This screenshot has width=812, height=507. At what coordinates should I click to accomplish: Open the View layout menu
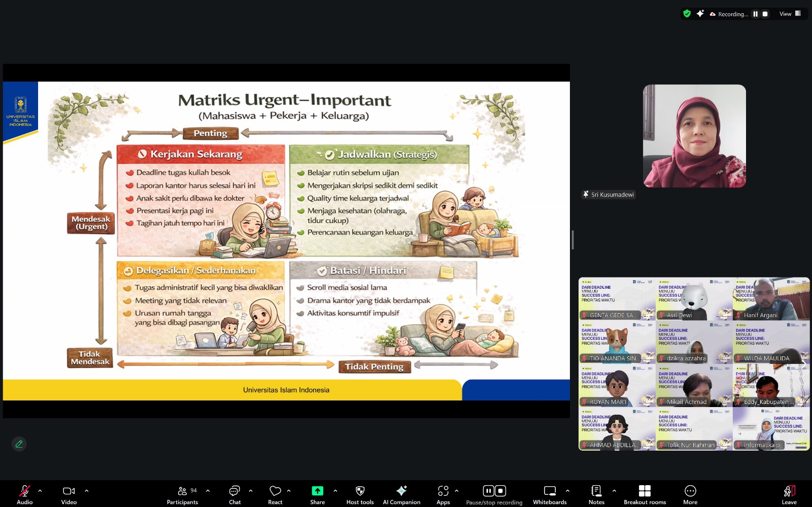point(790,14)
